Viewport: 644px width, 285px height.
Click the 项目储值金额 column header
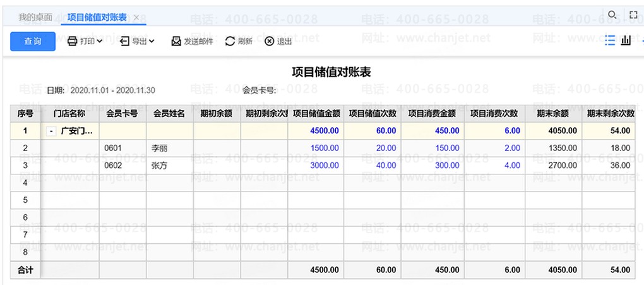[318, 114]
